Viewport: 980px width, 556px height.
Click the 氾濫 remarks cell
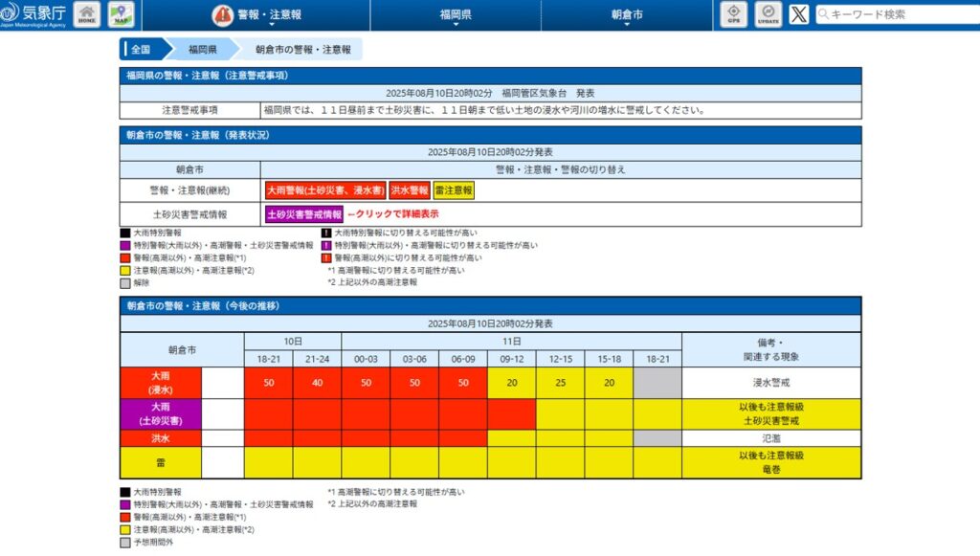coord(771,438)
